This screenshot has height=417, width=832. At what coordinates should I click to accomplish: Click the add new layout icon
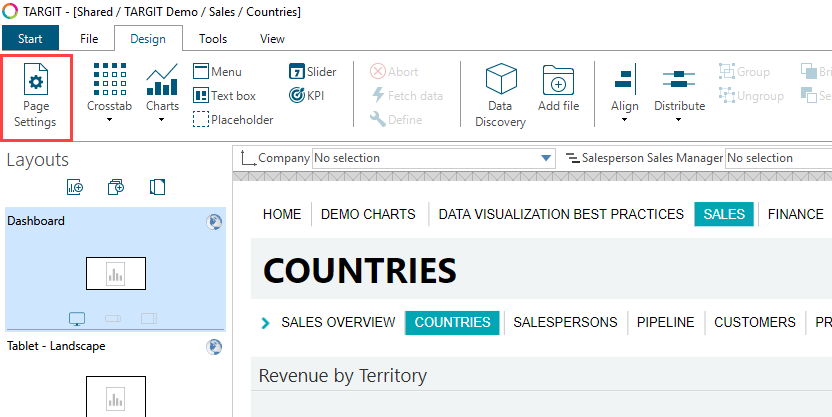pyautogui.click(x=75, y=187)
